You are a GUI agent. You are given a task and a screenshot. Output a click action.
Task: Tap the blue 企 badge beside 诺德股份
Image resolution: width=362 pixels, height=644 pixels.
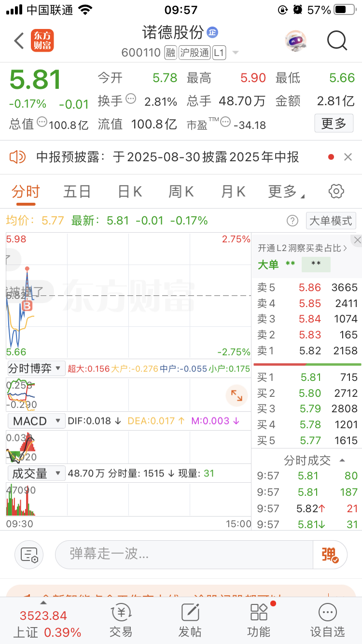click(x=212, y=32)
